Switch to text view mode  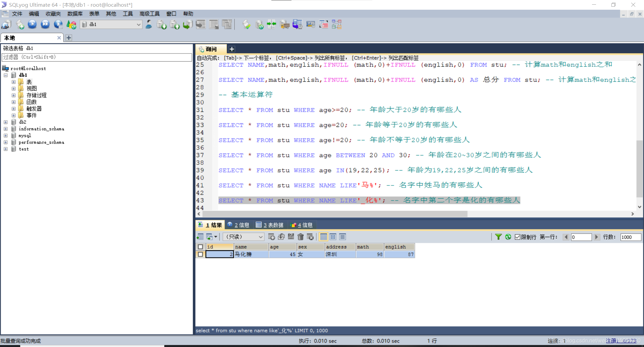tap(342, 237)
